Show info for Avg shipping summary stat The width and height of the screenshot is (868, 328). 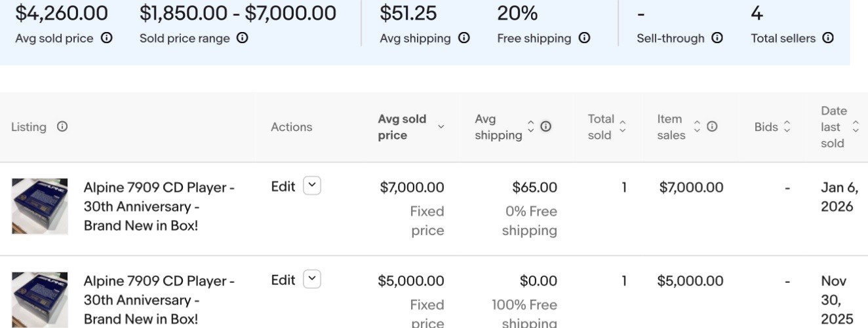click(464, 38)
